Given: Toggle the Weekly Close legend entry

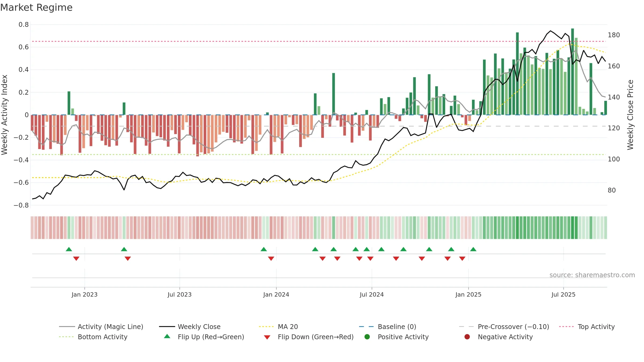Looking at the screenshot, I should pos(190,327).
